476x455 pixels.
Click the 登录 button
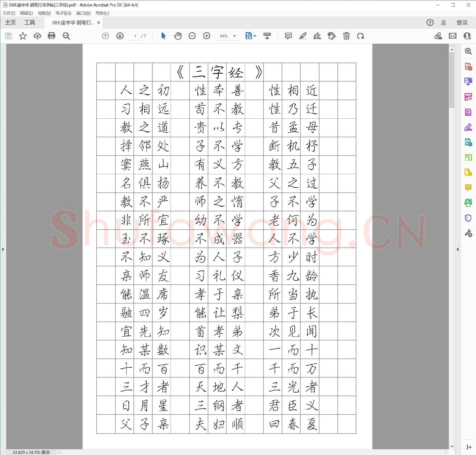coord(462,22)
